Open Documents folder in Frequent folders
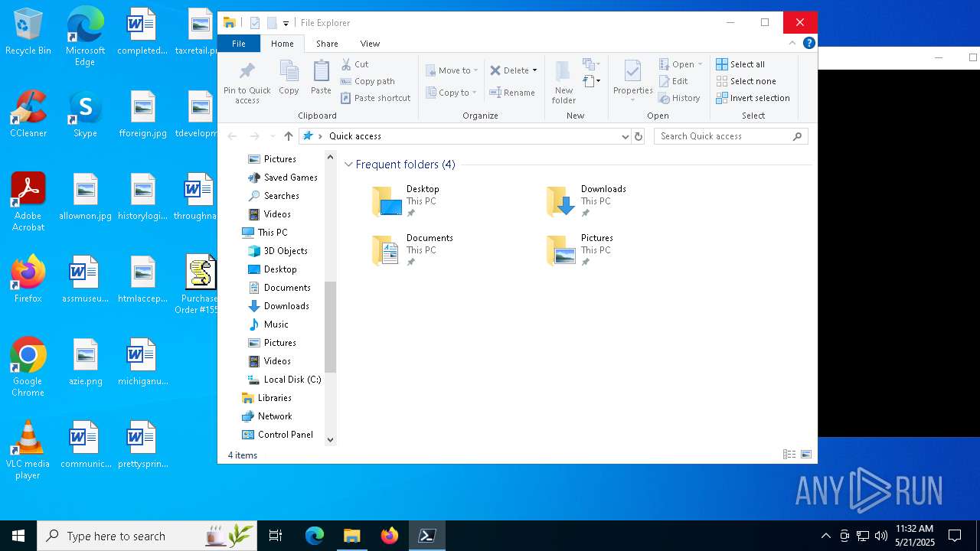Viewport: 980px width, 551px height. 412,250
